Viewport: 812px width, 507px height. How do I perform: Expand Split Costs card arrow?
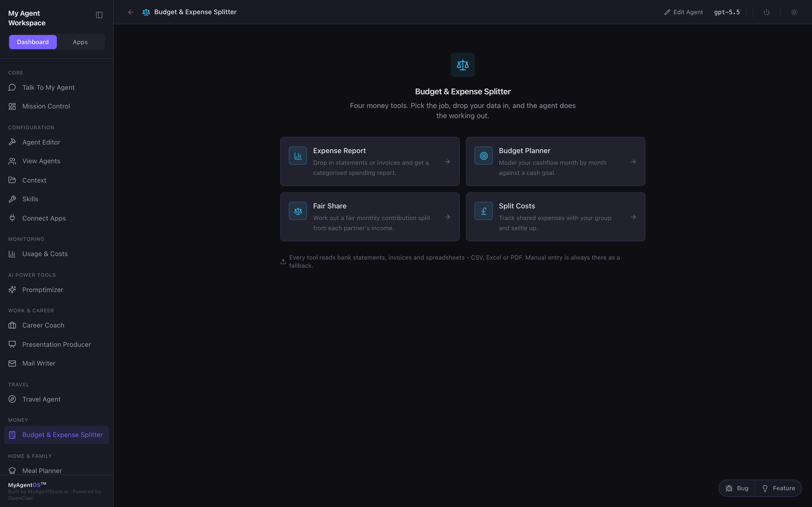pos(633,217)
